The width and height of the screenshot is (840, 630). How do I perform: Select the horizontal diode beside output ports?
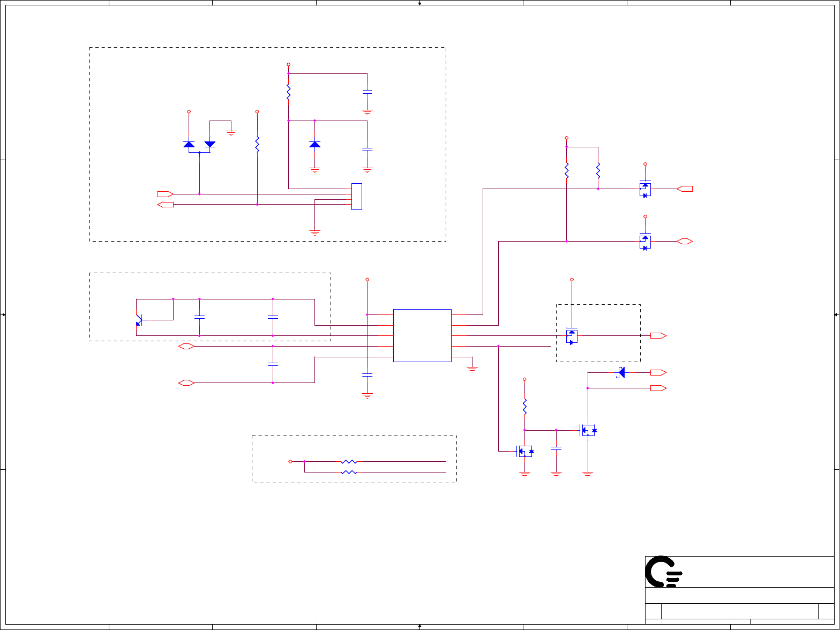point(621,372)
